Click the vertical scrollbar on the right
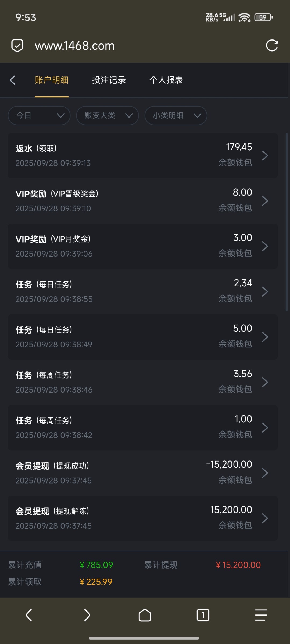The width and height of the screenshot is (290, 644). point(287,222)
